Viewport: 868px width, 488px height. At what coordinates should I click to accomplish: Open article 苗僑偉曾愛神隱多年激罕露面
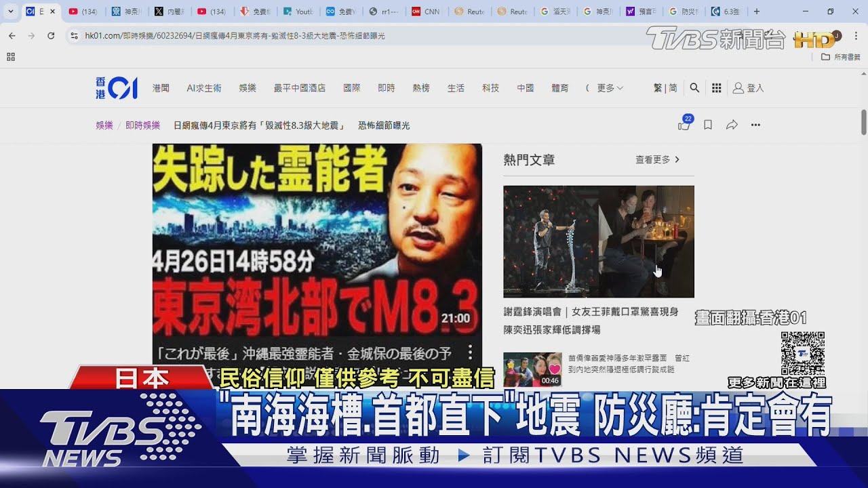click(x=629, y=363)
